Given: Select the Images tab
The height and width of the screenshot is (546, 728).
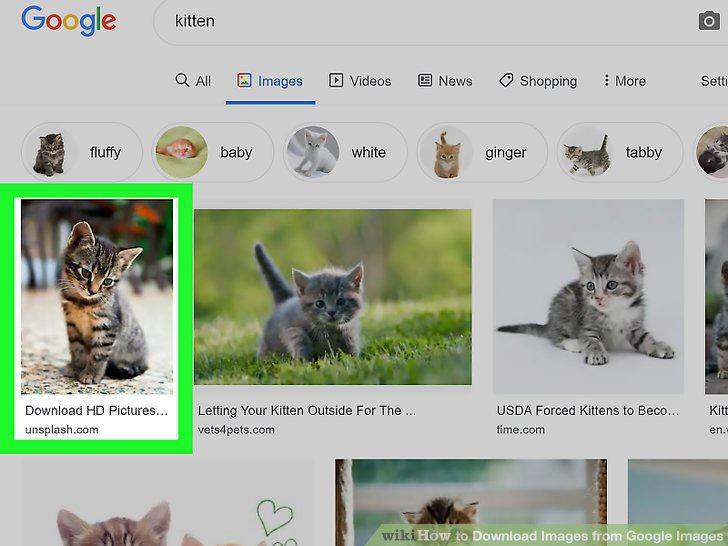Looking at the screenshot, I should click(270, 81).
